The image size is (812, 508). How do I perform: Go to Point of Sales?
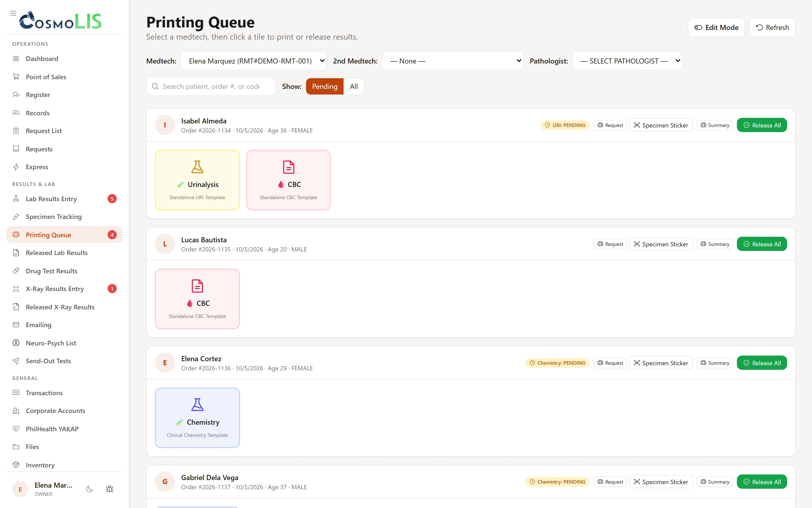pos(64,77)
